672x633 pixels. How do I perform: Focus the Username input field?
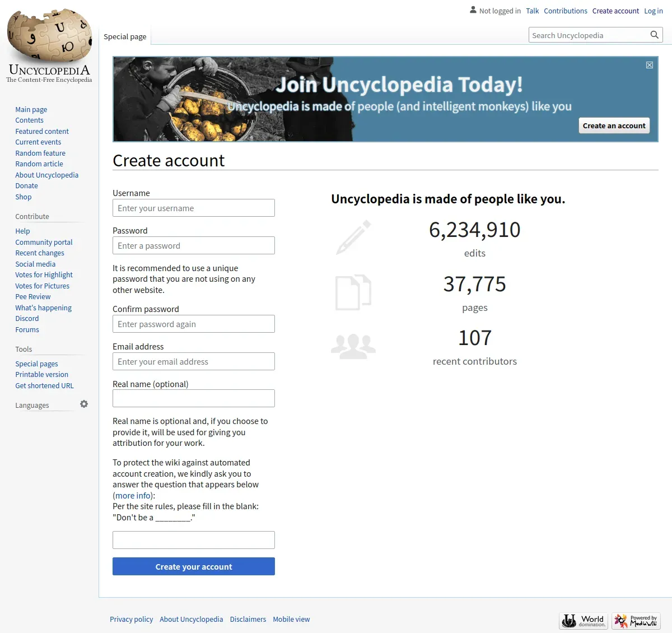pyautogui.click(x=194, y=208)
